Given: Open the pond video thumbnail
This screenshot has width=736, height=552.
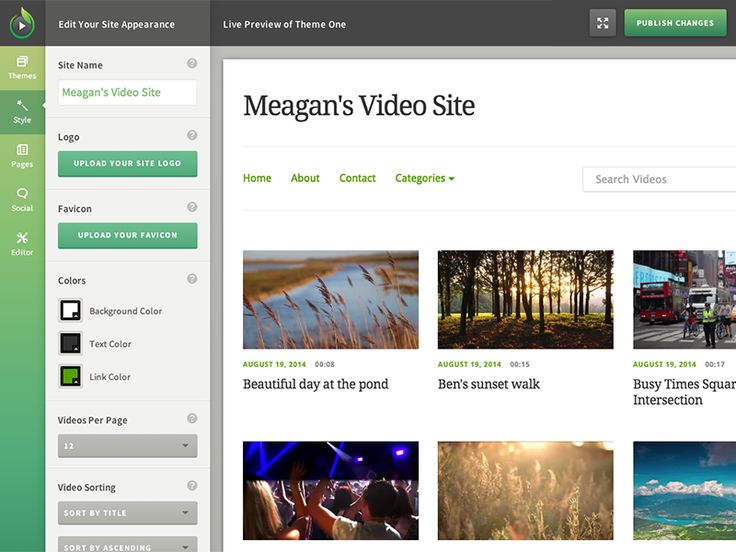Looking at the screenshot, I should [331, 299].
